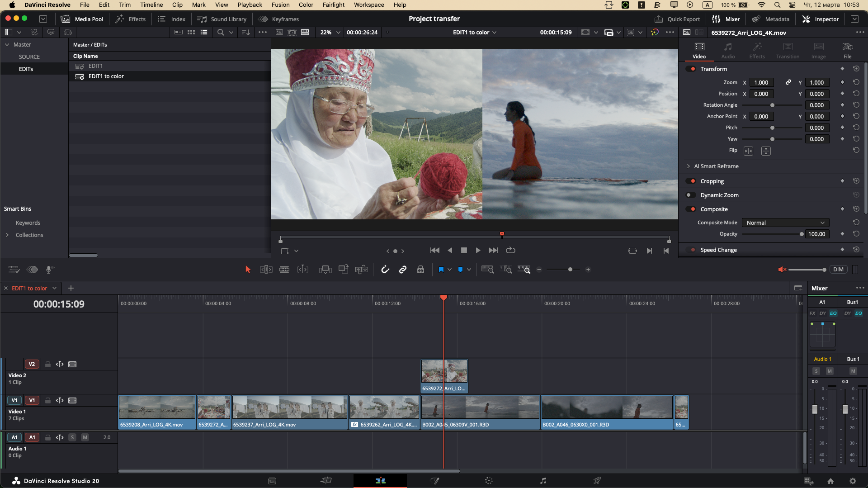Open the Color page
The height and width of the screenshot is (488, 868).
point(489,481)
